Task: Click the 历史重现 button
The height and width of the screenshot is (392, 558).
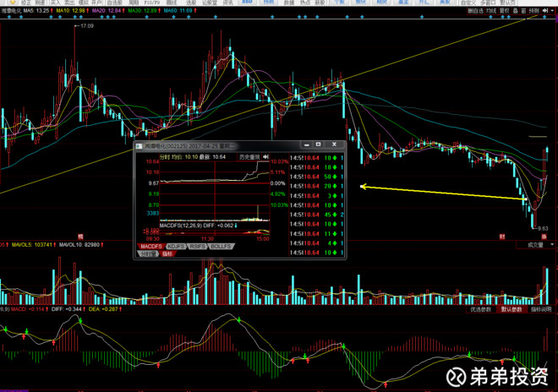Action: 249,157
